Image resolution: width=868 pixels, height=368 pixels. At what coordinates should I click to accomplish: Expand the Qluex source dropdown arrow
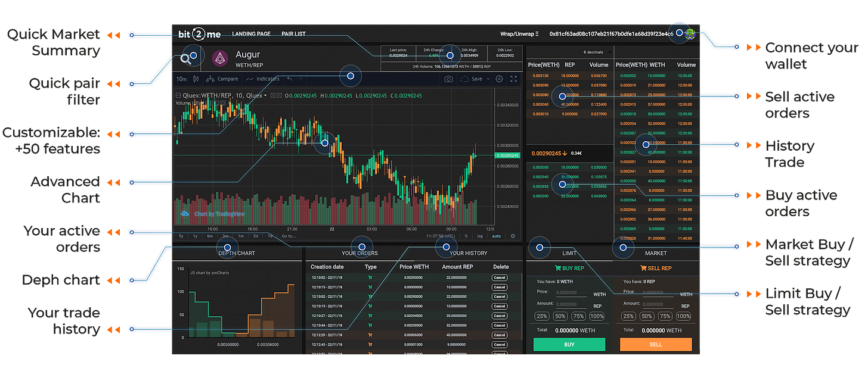point(265,95)
